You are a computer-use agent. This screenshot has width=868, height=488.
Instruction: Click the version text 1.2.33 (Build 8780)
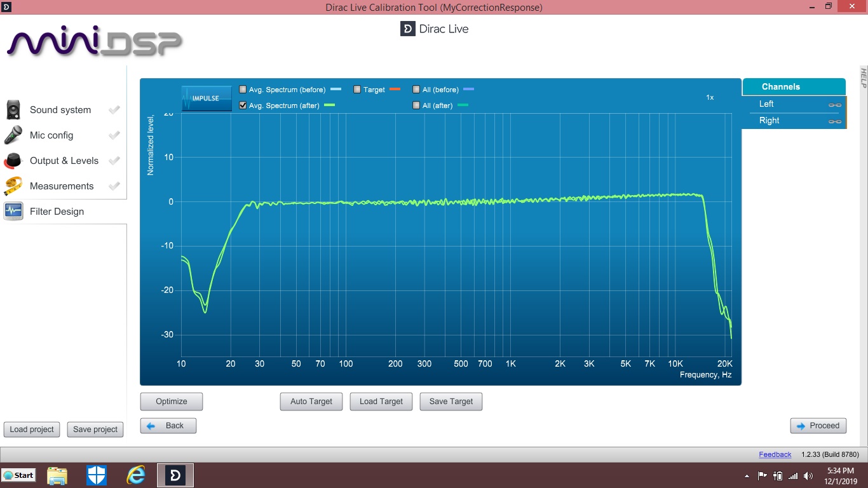pyautogui.click(x=830, y=455)
